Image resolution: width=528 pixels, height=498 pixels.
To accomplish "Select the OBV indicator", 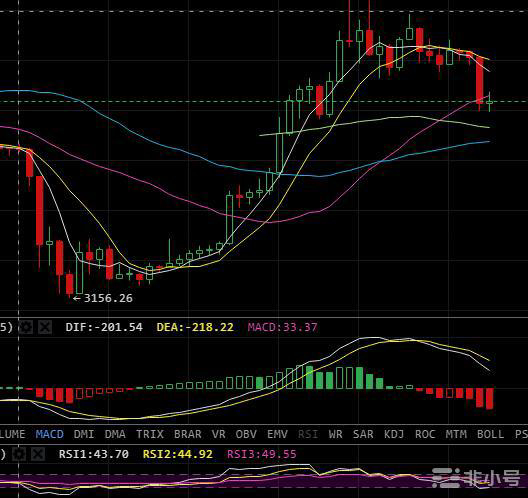I will (x=246, y=434).
